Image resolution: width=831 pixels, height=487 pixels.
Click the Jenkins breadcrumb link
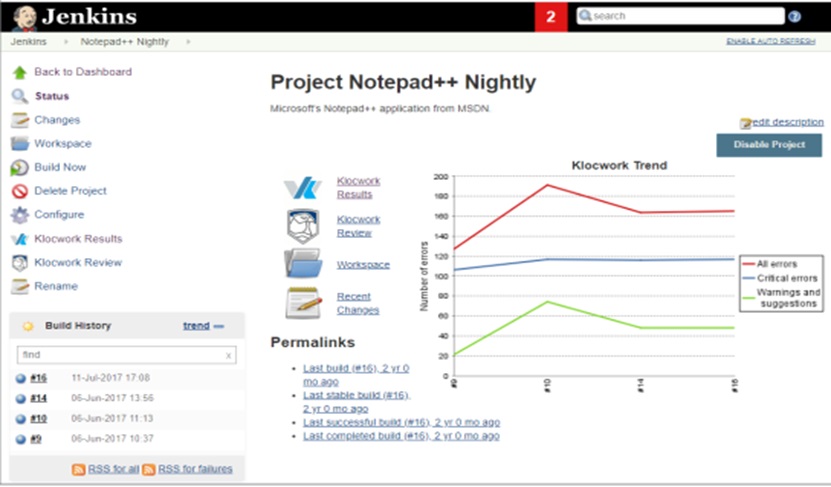29,41
